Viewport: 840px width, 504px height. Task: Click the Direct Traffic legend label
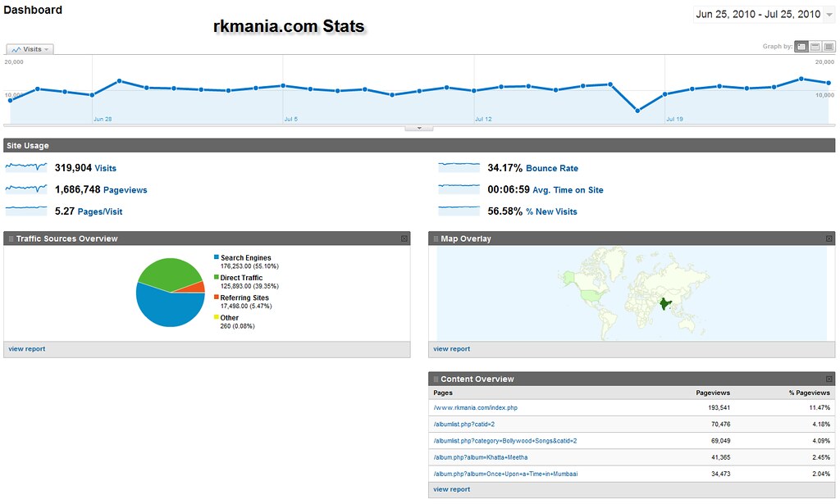(242, 278)
